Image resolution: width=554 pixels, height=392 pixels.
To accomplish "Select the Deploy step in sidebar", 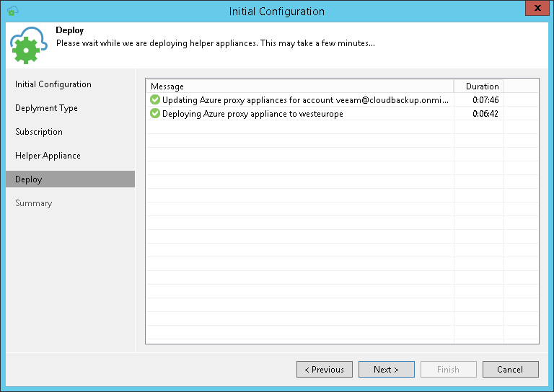I will point(29,179).
